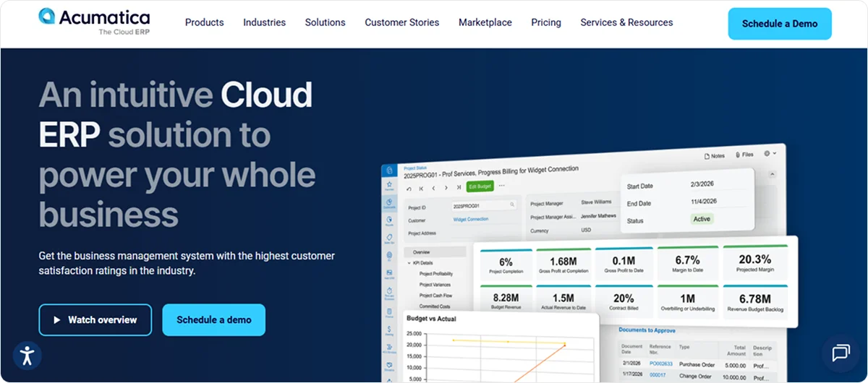Open the Products menu
Viewport: 868px width, 383px height.
(205, 22)
